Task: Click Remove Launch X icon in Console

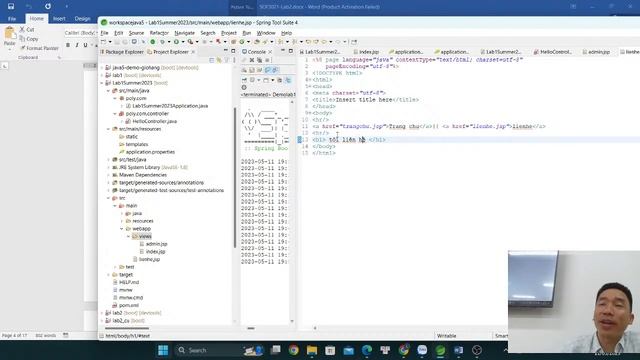Action: (x=252, y=60)
